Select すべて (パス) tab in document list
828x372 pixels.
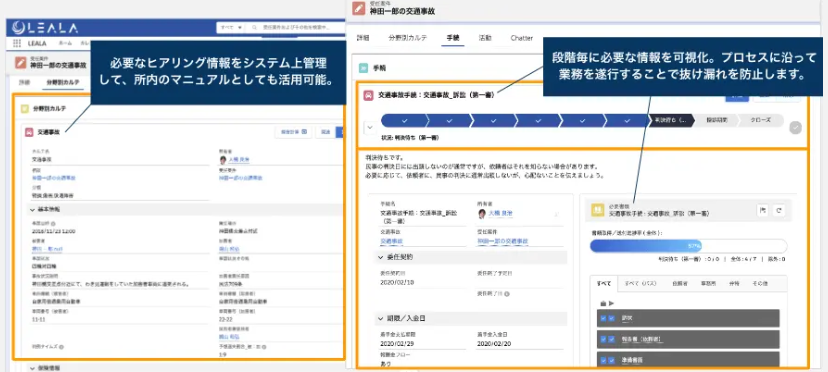pos(640,284)
